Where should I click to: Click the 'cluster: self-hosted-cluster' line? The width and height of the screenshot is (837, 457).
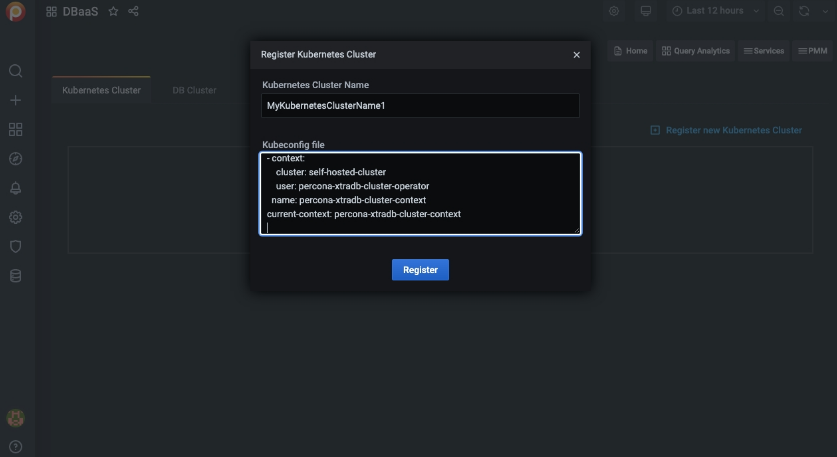331,172
